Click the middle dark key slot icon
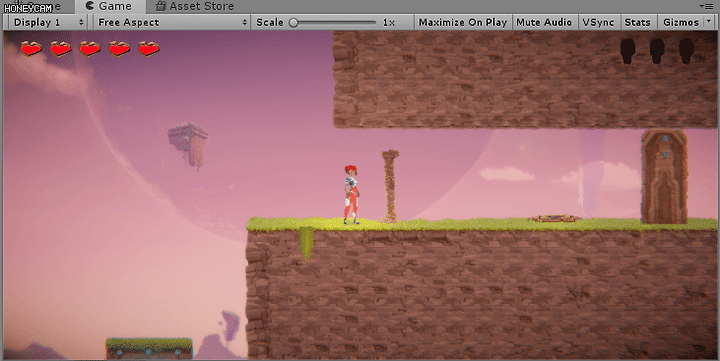Image resolution: width=720 pixels, height=361 pixels. click(x=657, y=51)
